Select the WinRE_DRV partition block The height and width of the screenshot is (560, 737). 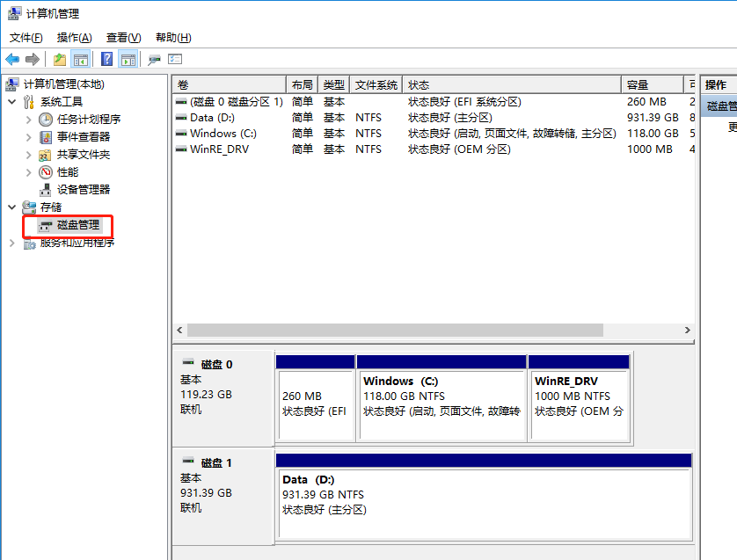pyautogui.click(x=579, y=398)
